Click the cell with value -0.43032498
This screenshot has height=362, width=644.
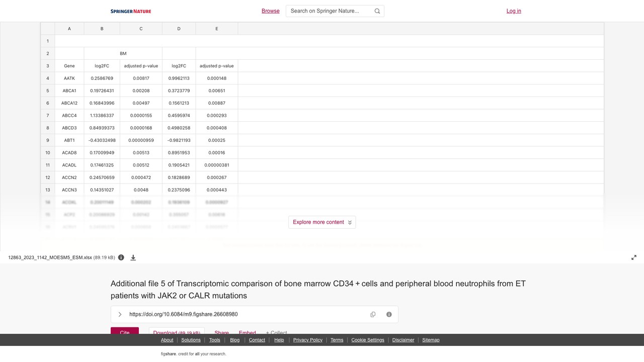click(x=102, y=140)
